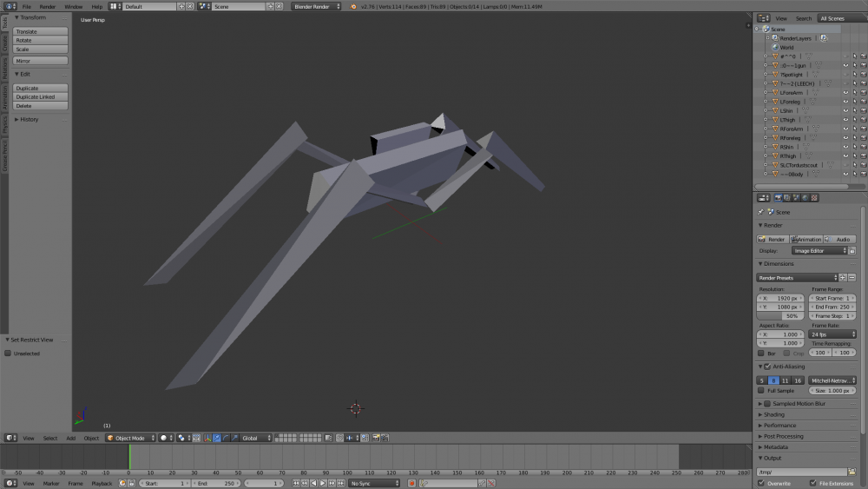The image size is (868, 489).
Task: Open the 24 fps frame rate dropdown
Action: coord(831,334)
